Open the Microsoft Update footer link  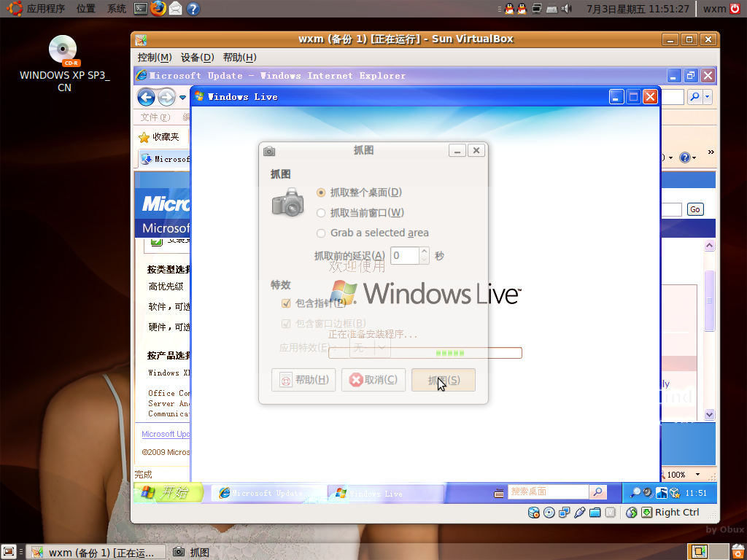click(166, 434)
